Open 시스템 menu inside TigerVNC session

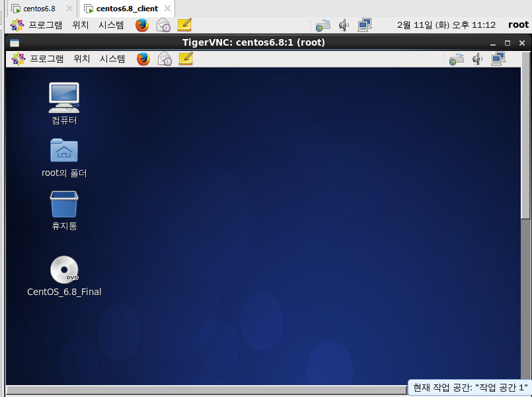click(112, 59)
